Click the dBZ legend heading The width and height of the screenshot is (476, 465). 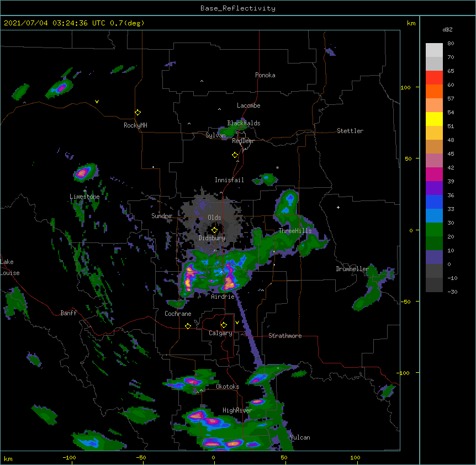[447, 30]
